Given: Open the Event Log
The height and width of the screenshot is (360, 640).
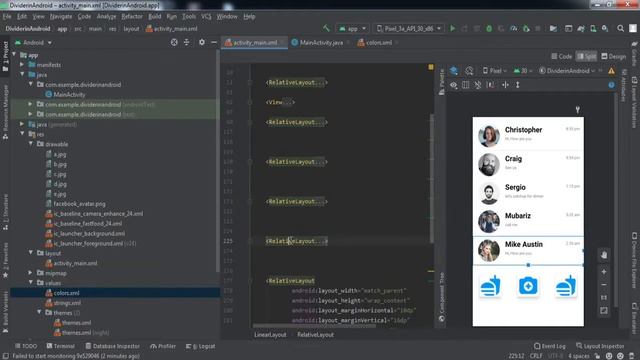Looking at the screenshot, I should [549, 346].
